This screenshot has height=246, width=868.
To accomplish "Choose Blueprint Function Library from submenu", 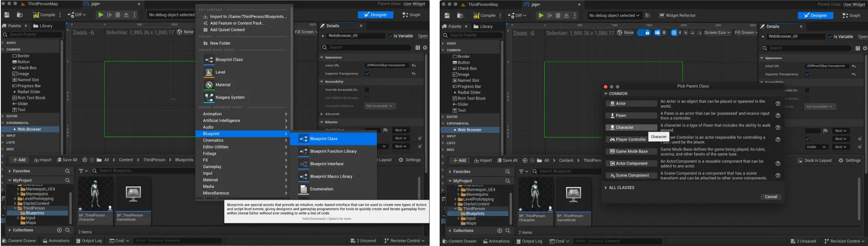I will pos(333,151).
